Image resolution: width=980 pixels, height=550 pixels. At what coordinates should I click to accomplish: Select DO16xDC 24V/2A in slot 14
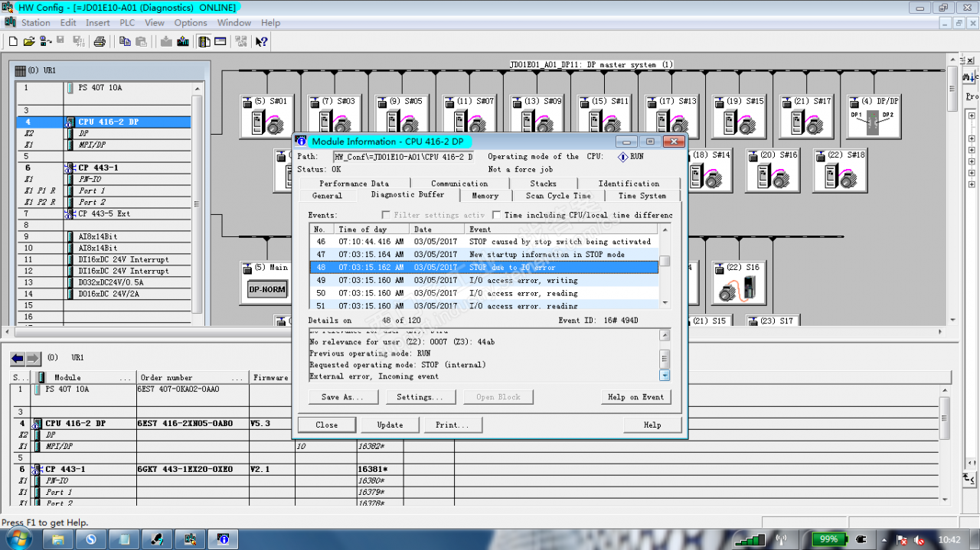click(110, 294)
